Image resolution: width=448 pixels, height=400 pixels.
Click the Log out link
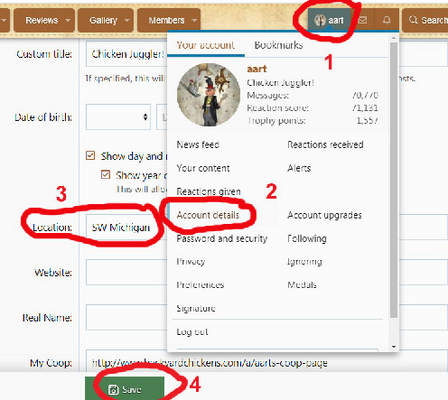192,332
